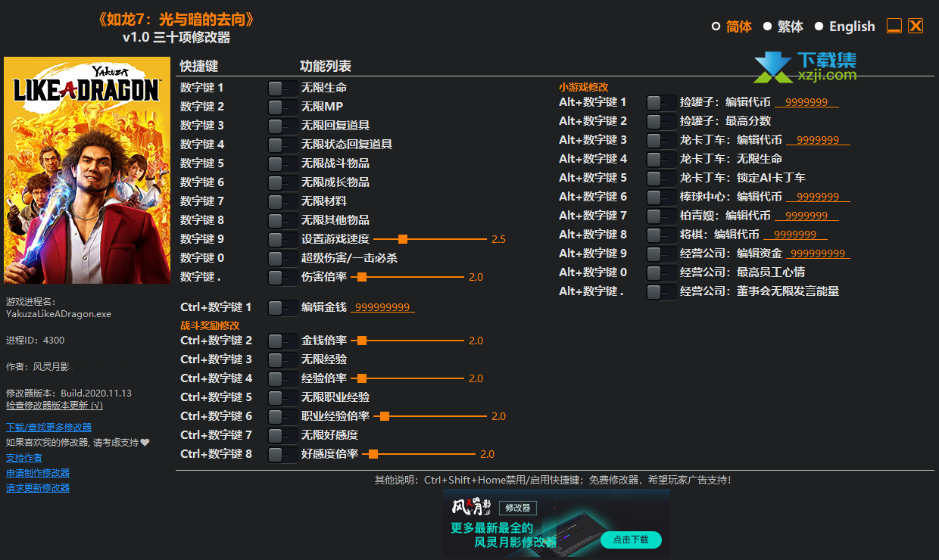Viewport: 939px width, 560px height.
Task: Click the 经营公司 编辑资金 value field
Action: click(x=818, y=254)
